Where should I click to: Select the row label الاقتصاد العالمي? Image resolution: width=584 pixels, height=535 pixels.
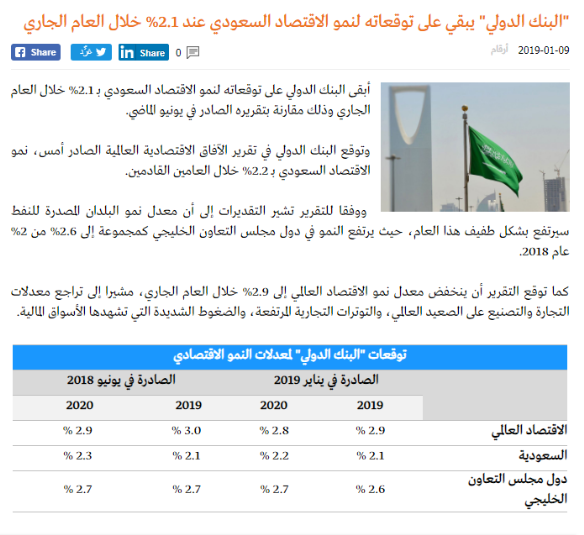click(x=529, y=430)
